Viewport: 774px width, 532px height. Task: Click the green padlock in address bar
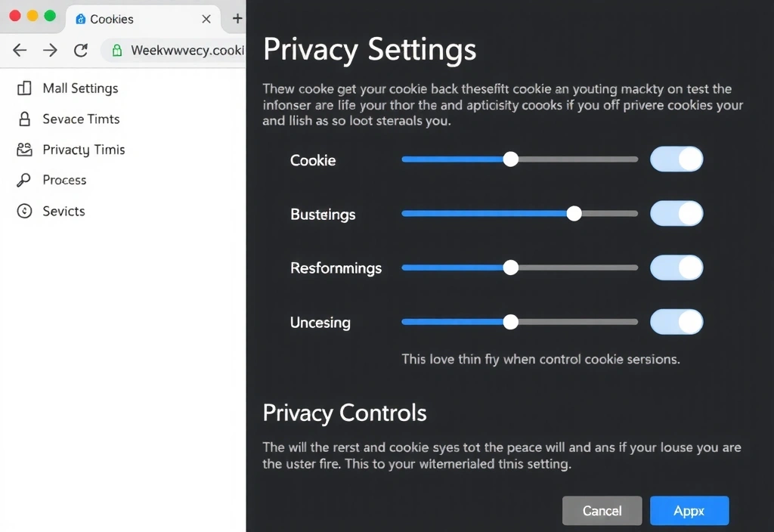click(116, 51)
